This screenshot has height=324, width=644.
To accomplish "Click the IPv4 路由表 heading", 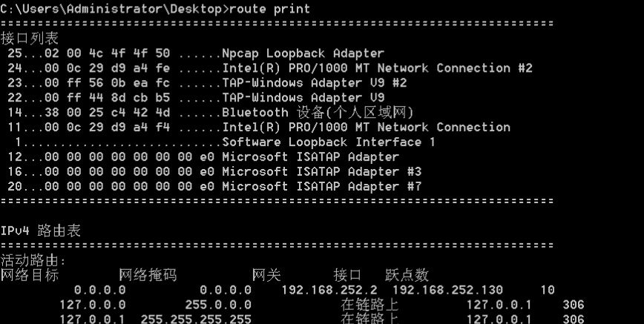I will 40,231.
